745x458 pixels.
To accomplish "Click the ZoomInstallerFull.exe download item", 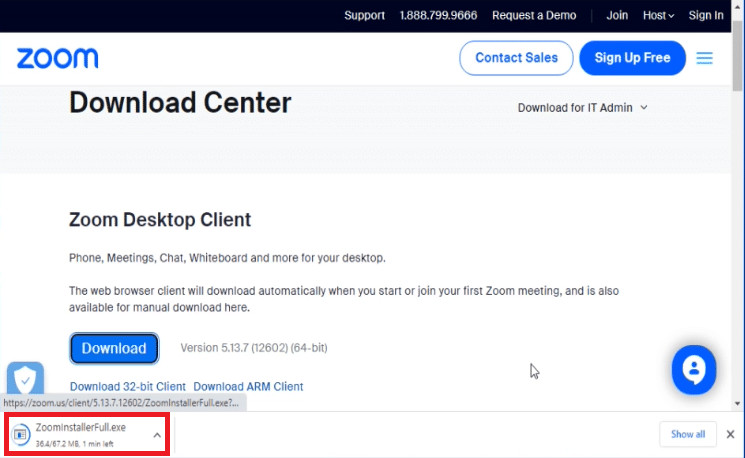I will click(x=88, y=435).
